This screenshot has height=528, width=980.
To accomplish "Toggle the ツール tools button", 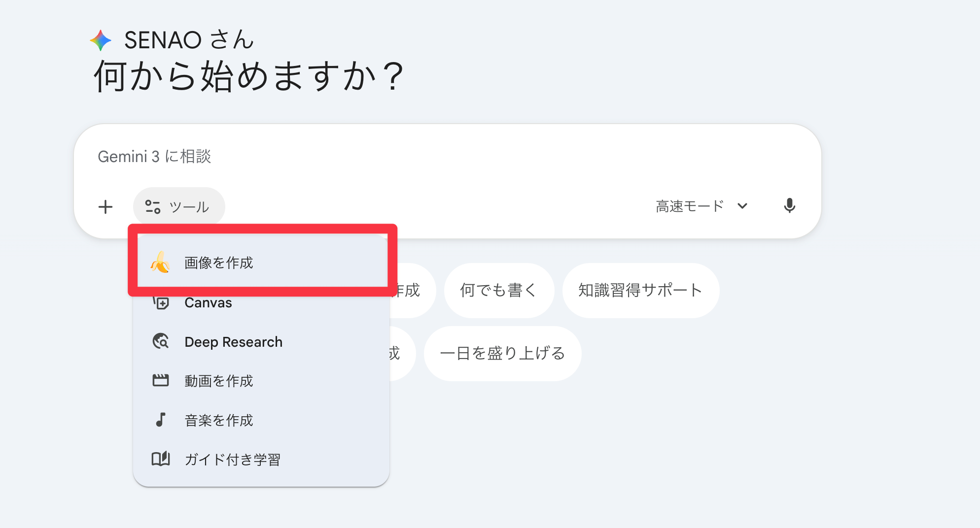I will click(179, 207).
